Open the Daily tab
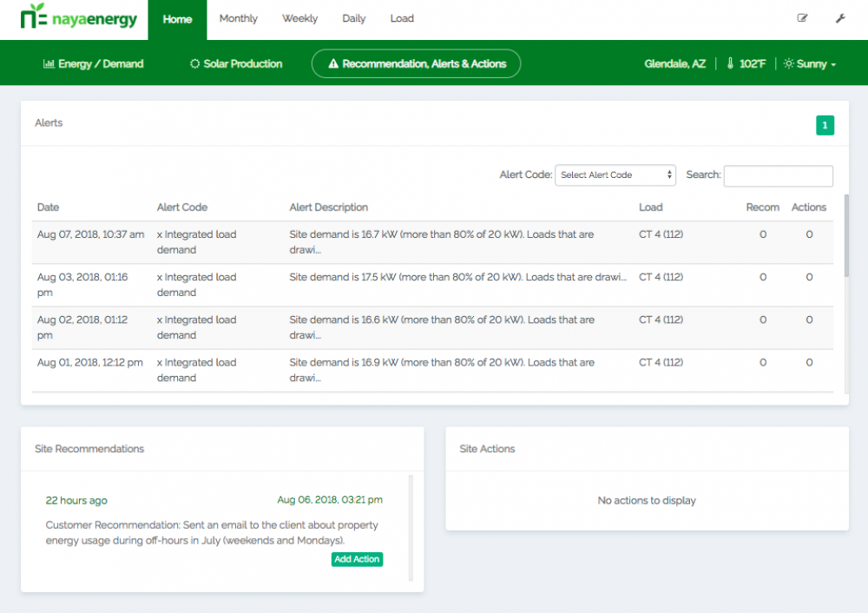This screenshot has width=868, height=613. [353, 19]
